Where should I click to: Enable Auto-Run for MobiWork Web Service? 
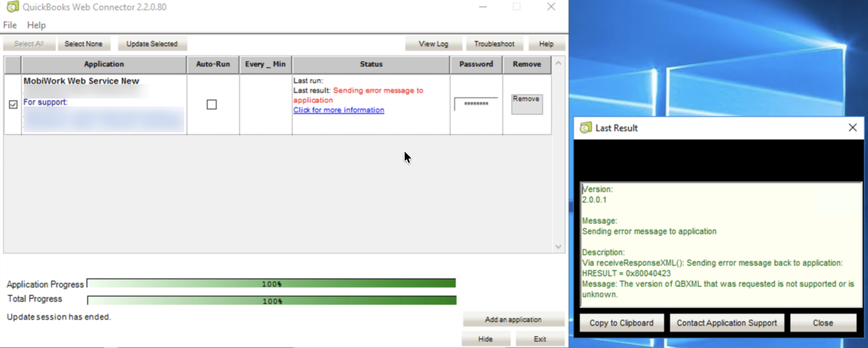212,104
